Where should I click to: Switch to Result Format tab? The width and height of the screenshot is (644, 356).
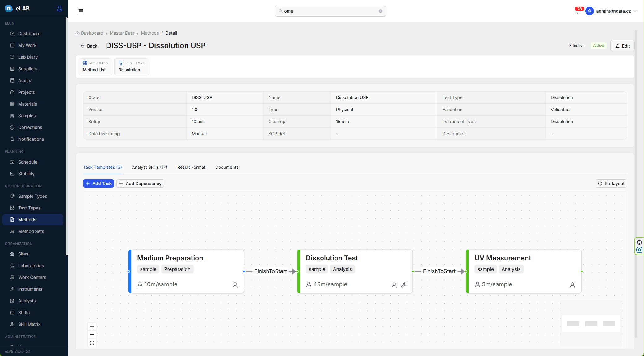[x=191, y=167]
